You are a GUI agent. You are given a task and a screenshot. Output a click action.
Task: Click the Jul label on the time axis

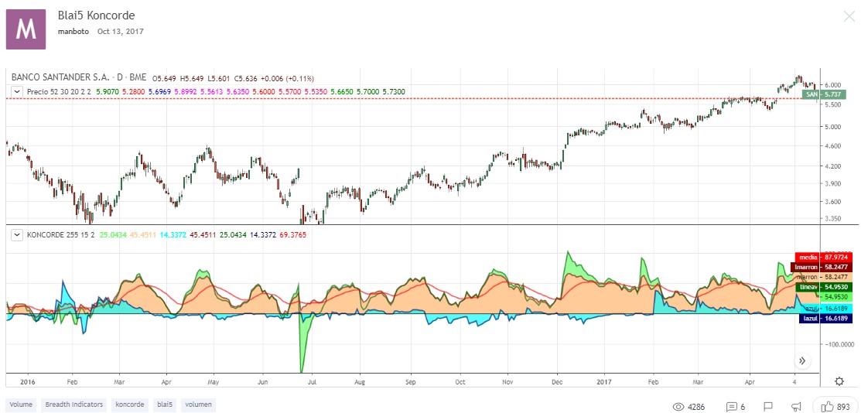(x=312, y=382)
